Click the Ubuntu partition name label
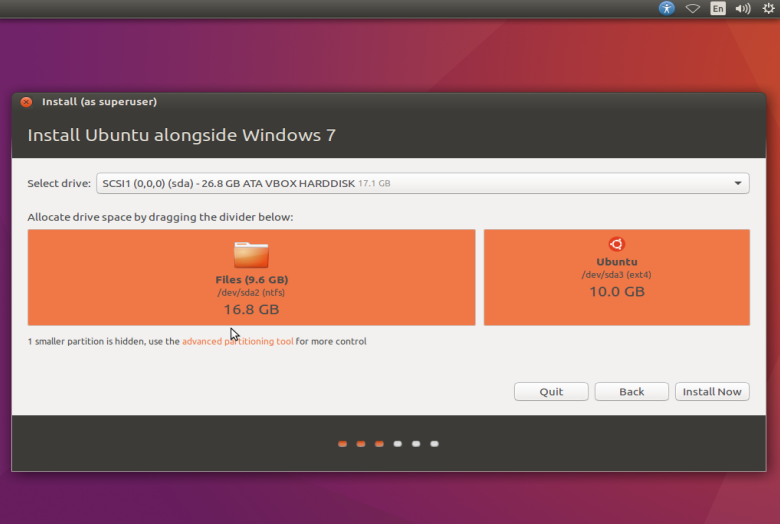 click(x=617, y=262)
